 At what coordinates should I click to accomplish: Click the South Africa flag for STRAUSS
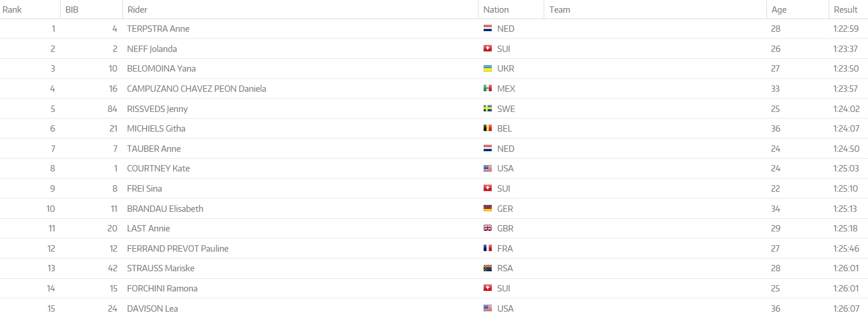[488, 268]
